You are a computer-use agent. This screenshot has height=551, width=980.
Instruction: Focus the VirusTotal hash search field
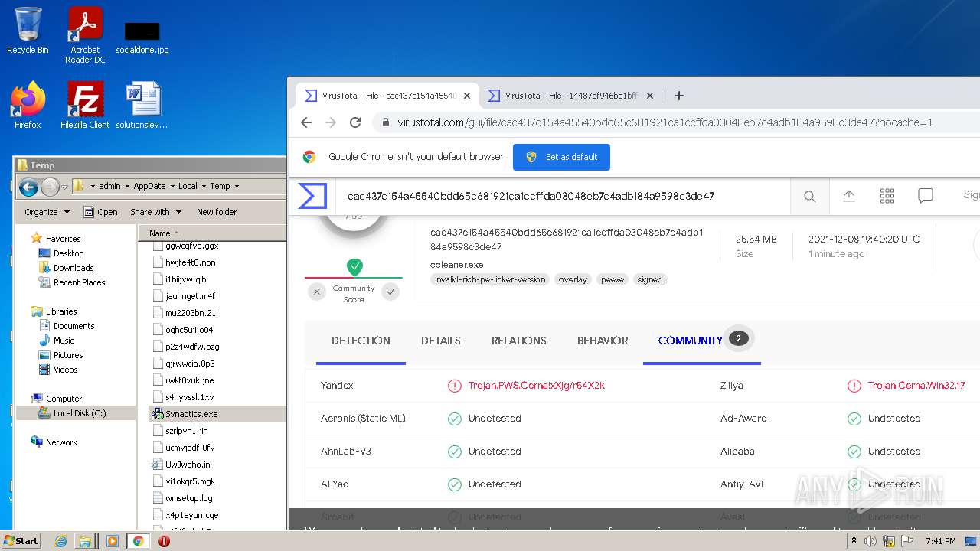(x=563, y=196)
